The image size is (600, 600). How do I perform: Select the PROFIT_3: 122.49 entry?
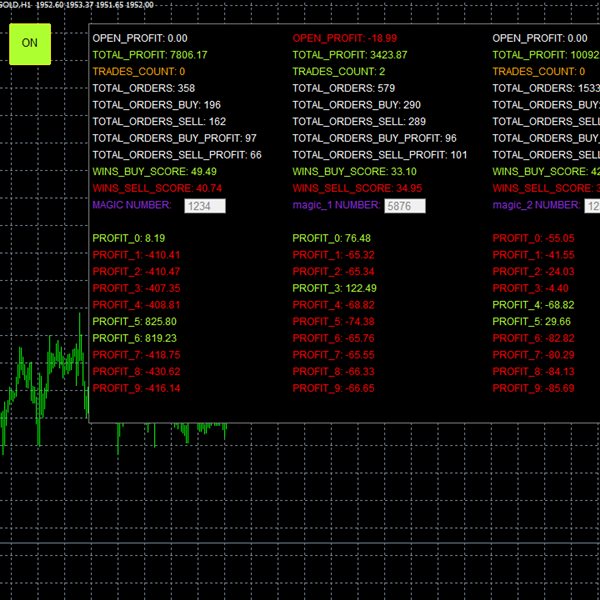(334, 288)
